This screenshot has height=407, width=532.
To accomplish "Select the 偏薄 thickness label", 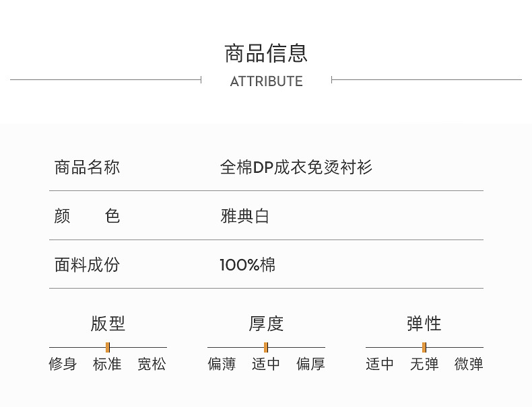I will point(222,365).
